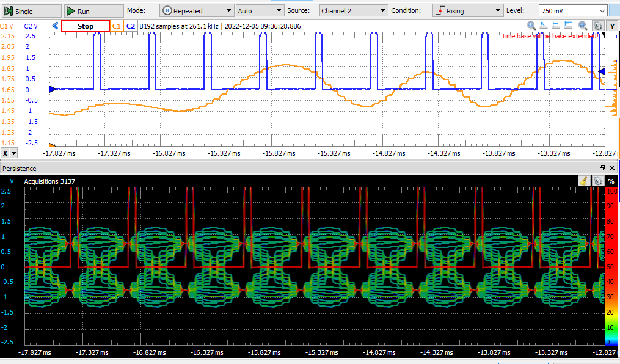The width and height of the screenshot is (620, 364).
Task: Open the main plot settings gear
Action: point(597,26)
